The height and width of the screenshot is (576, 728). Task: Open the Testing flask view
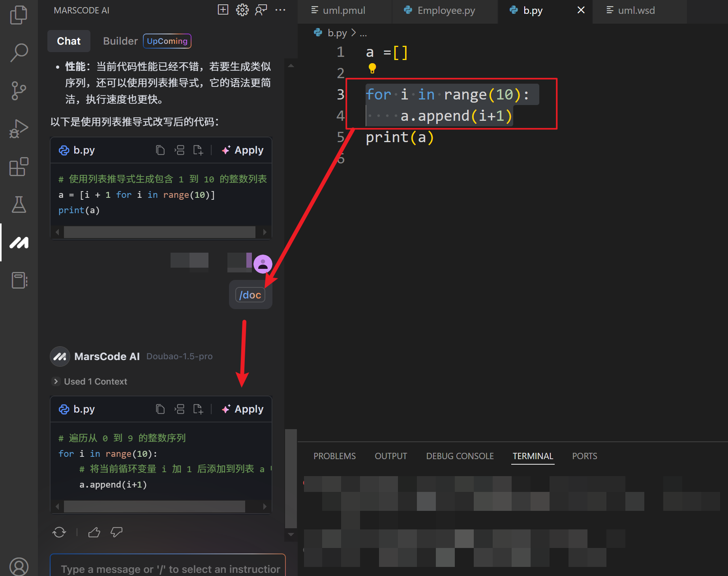19,205
